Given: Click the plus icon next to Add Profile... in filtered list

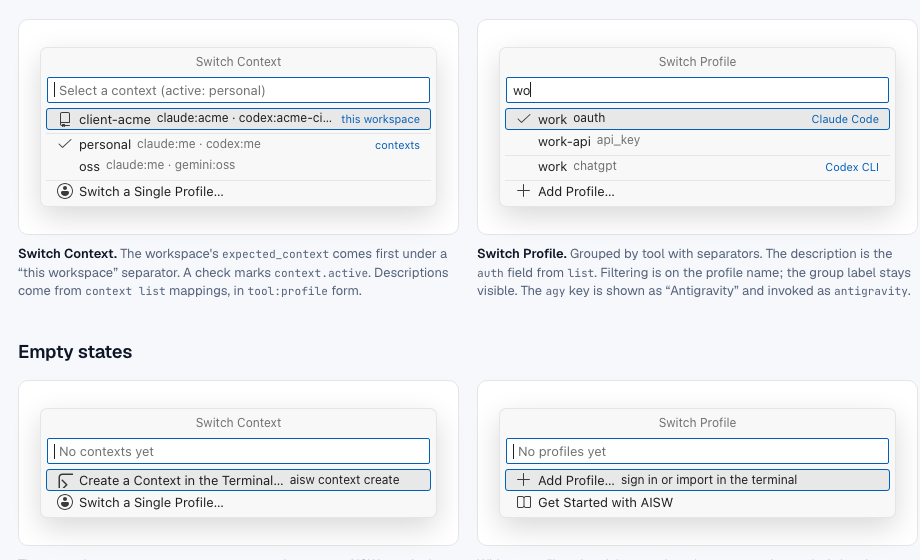Looking at the screenshot, I should (x=523, y=191).
